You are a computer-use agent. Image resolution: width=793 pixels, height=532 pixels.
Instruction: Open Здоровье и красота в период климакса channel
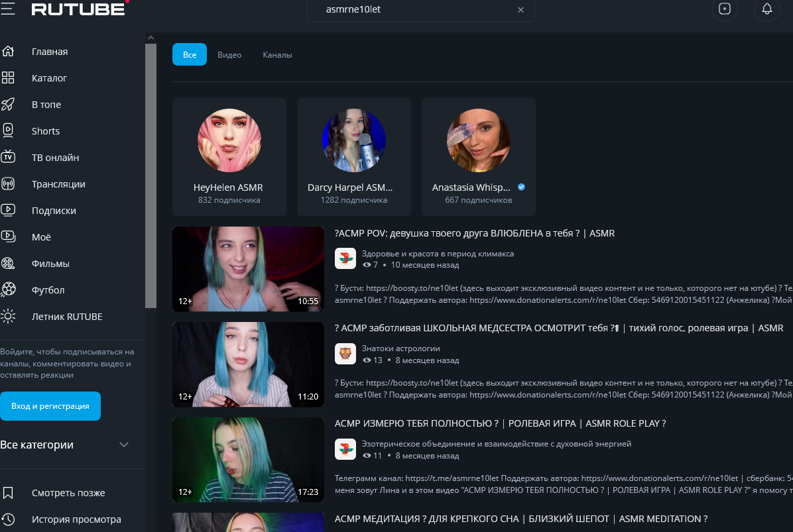pyautogui.click(x=438, y=254)
